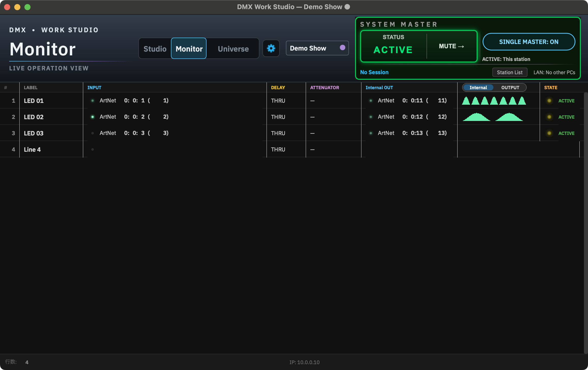Click LED 01 waveform preview
This screenshot has width=588, height=370.
pos(494,101)
